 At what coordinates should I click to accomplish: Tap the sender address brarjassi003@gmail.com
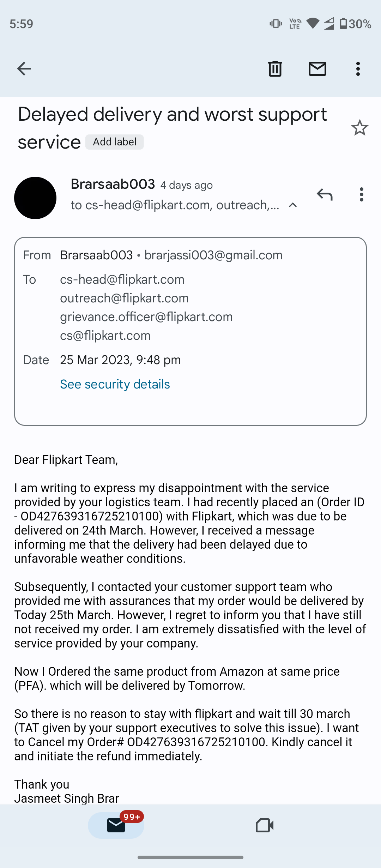(x=213, y=255)
